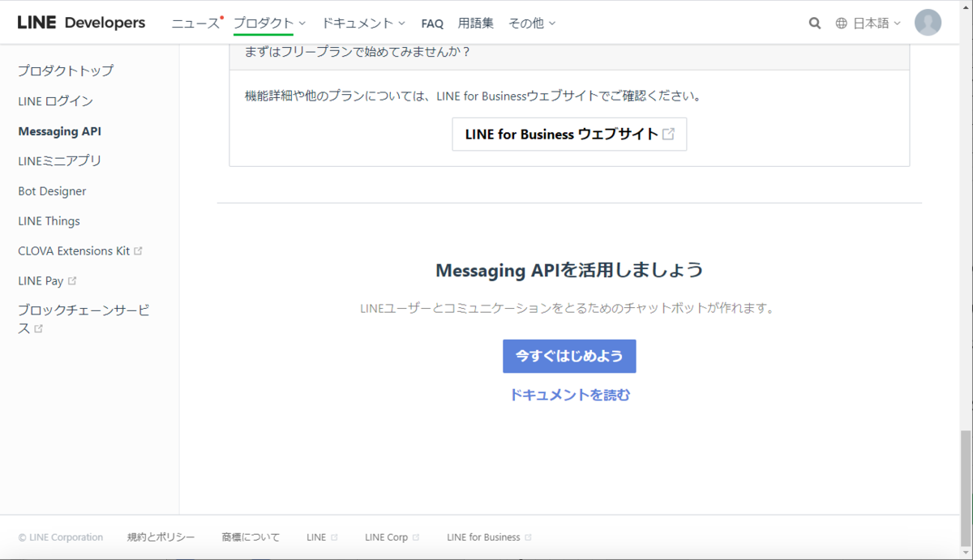Select LINE ログイン in the sidebar
The height and width of the screenshot is (560, 973).
pyautogui.click(x=55, y=101)
